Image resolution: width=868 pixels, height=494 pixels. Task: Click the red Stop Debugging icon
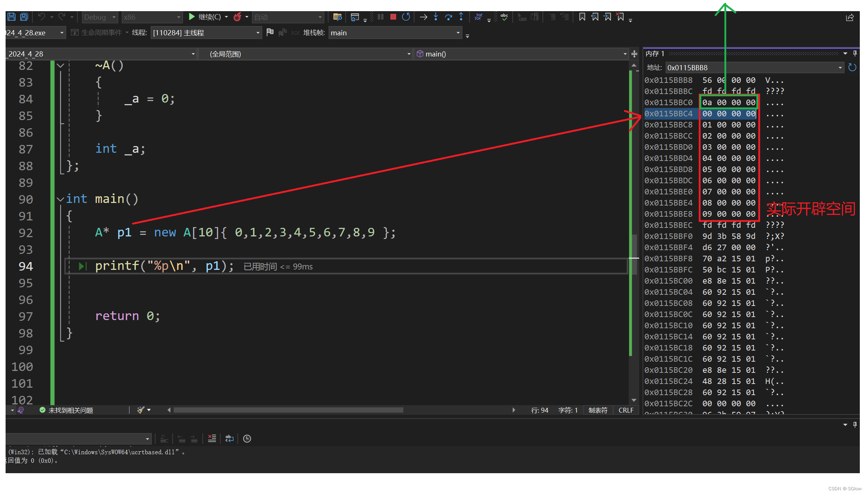[x=393, y=17]
